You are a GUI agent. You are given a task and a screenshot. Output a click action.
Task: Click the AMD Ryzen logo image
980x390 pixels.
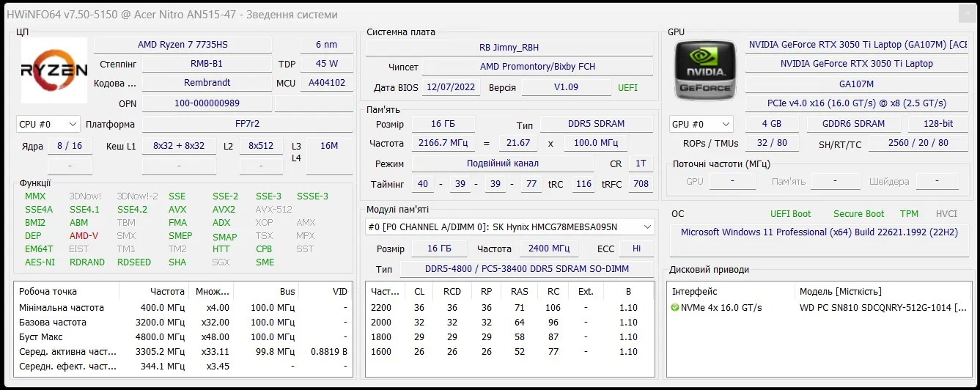click(54, 70)
